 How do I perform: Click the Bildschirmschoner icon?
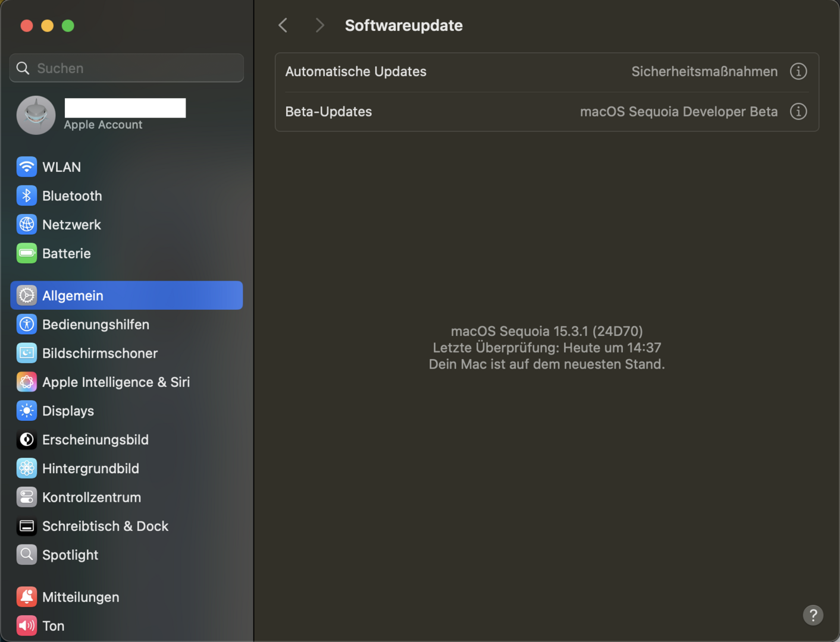pyautogui.click(x=27, y=353)
